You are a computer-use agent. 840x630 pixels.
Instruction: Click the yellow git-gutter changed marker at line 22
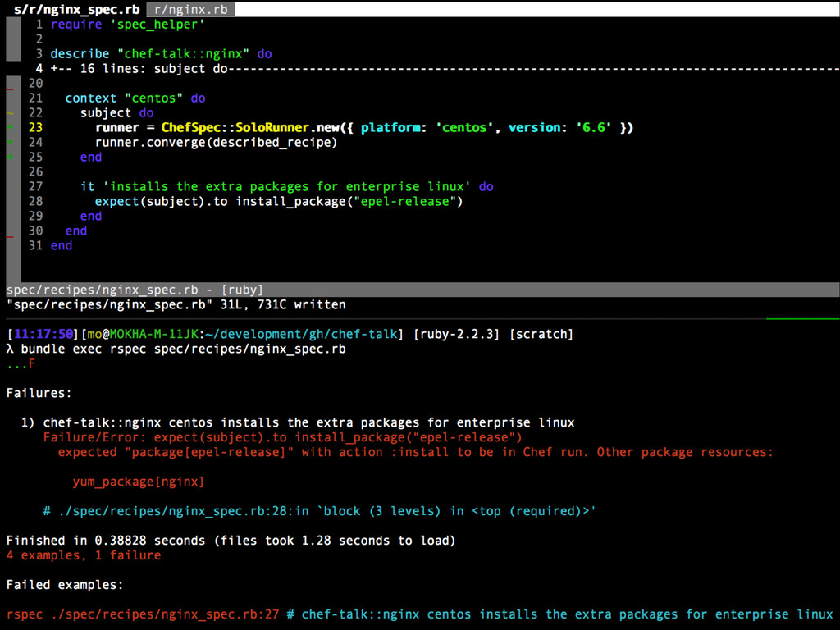[x=10, y=112]
